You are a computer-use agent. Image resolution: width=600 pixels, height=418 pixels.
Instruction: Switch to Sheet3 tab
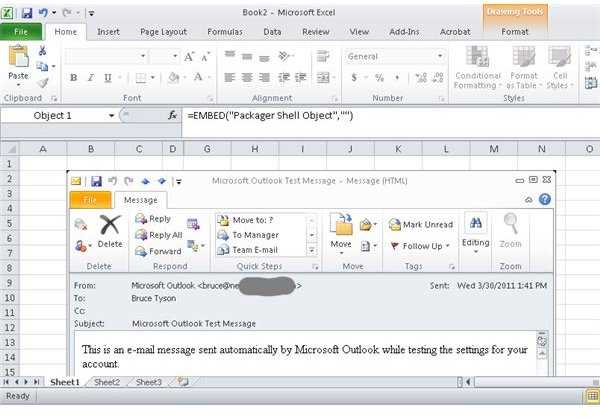coord(148,382)
